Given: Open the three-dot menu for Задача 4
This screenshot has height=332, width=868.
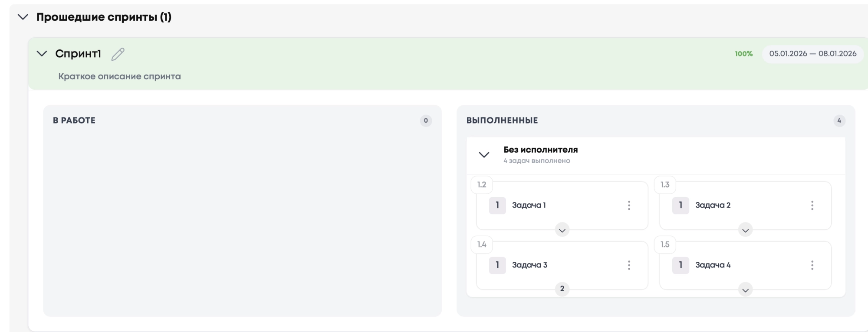Looking at the screenshot, I should [x=812, y=265].
